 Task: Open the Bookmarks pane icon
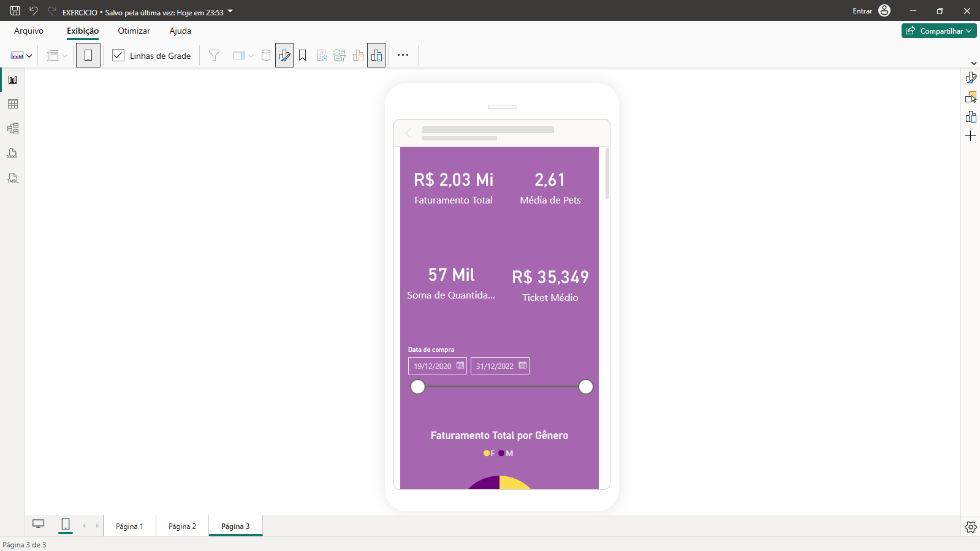click(303, 56)
